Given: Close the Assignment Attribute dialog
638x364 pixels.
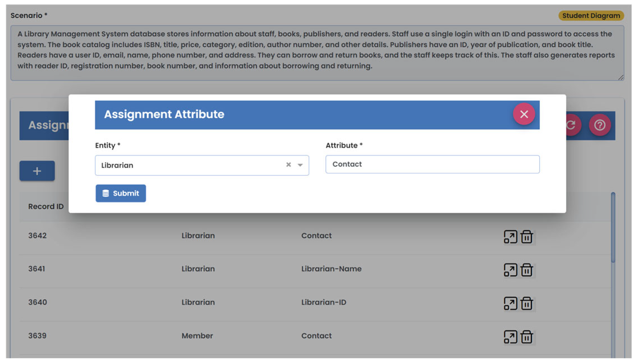Looking at the screenshot, I should pos(523,114).
